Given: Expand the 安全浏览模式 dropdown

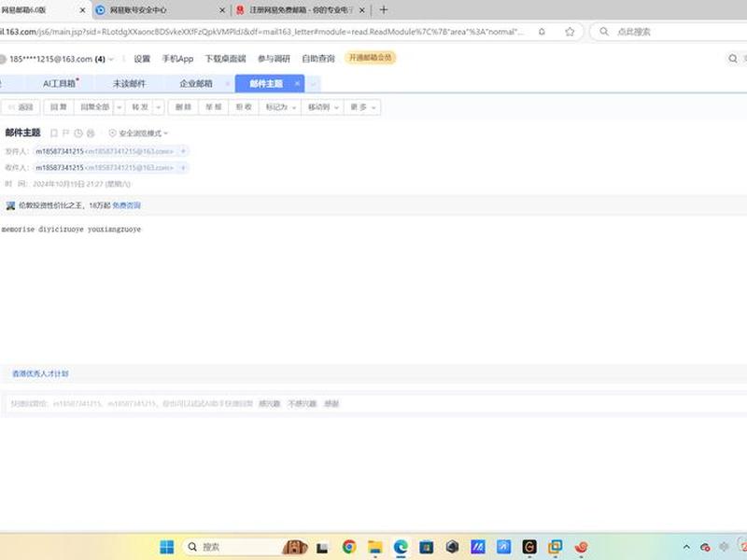Looking at the screenshot, I should click(x=138, y=133).
